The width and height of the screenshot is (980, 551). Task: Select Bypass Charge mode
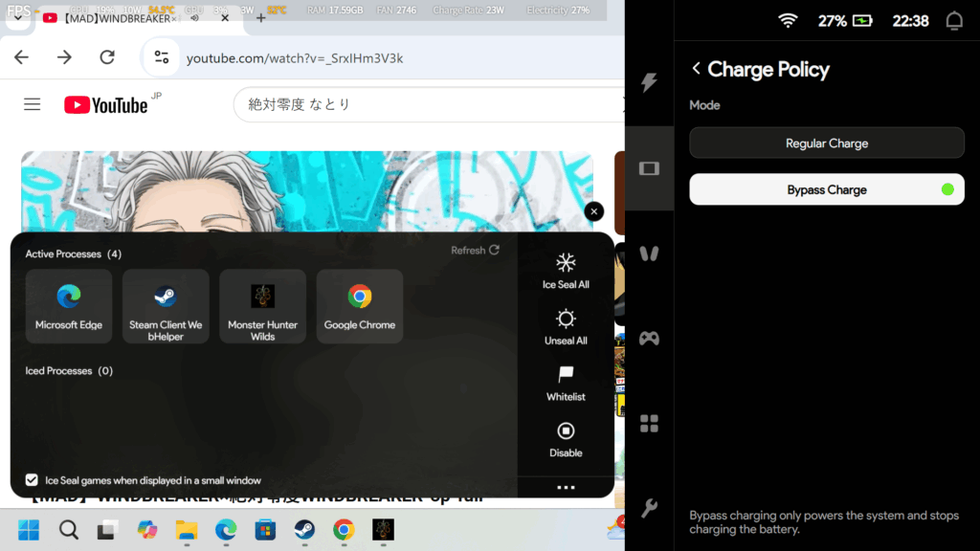tap(826, 189)
